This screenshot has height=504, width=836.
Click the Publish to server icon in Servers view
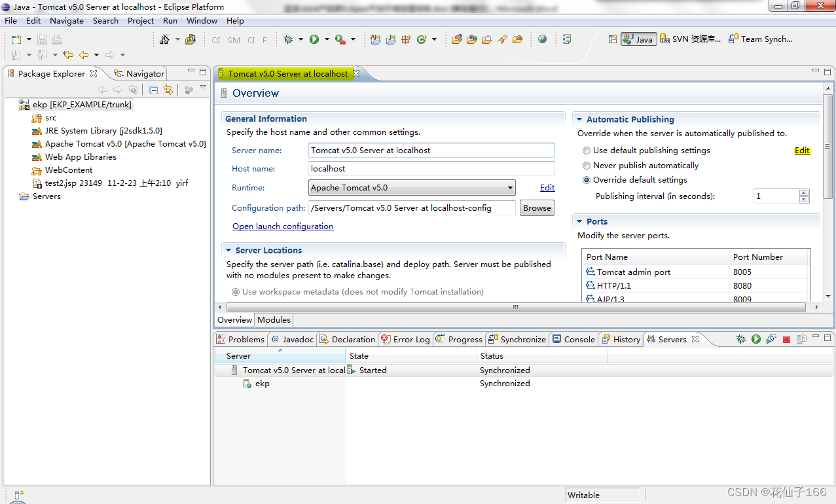pos(803,339)
